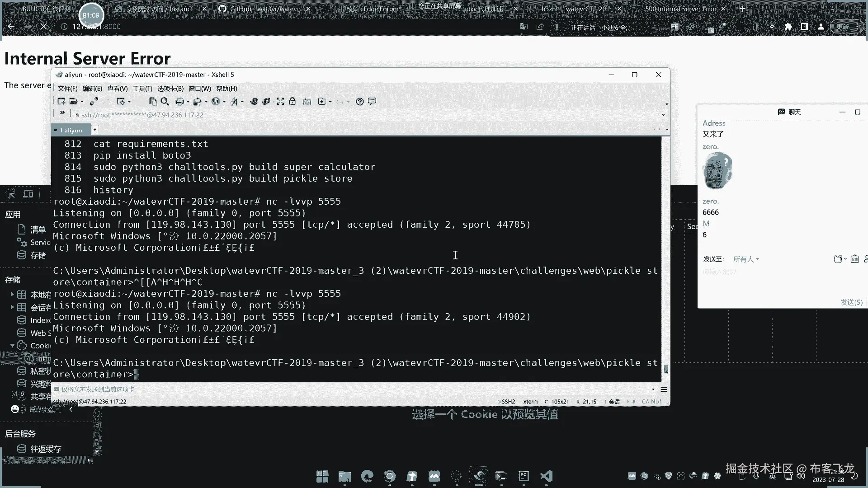
Task: Click the Print icon in Xshell toolbar
Action: coord(179,102)
